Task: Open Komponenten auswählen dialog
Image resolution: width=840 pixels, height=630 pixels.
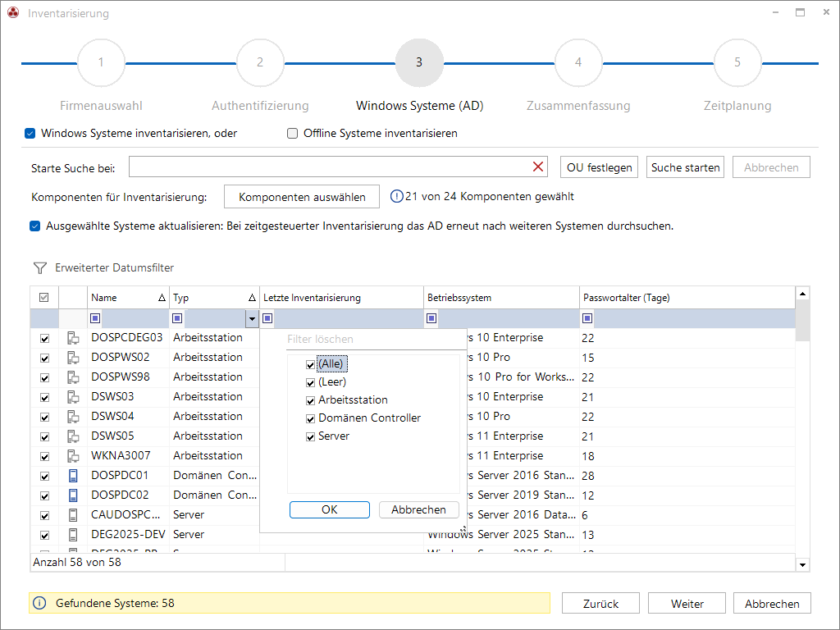Action: tap(302, 197)
